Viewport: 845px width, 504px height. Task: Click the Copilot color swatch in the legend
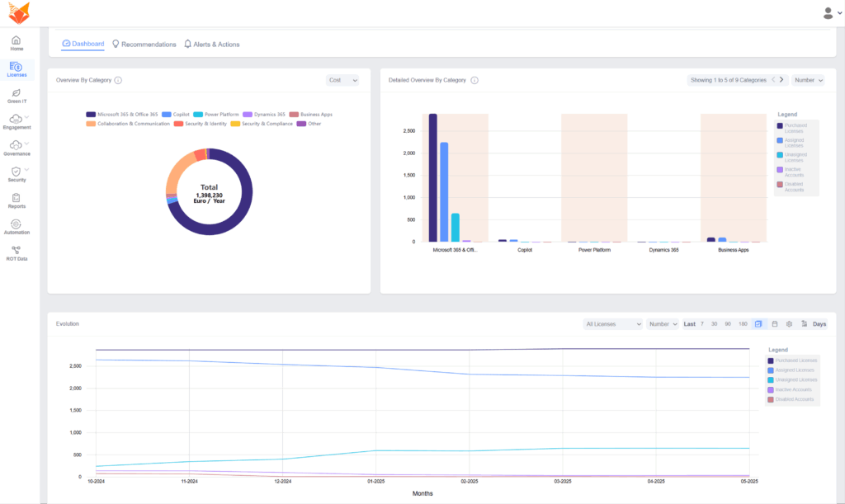click(165, 114)
